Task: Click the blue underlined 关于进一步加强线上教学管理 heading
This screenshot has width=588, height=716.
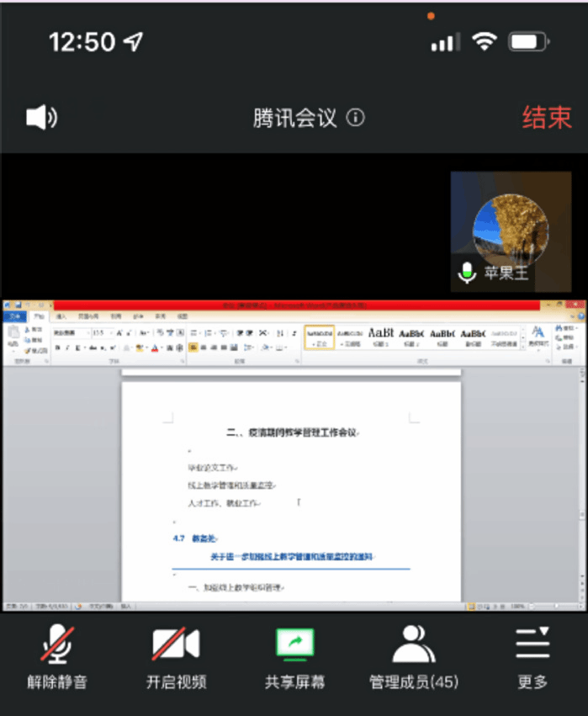Action: (x=291, y=557)
